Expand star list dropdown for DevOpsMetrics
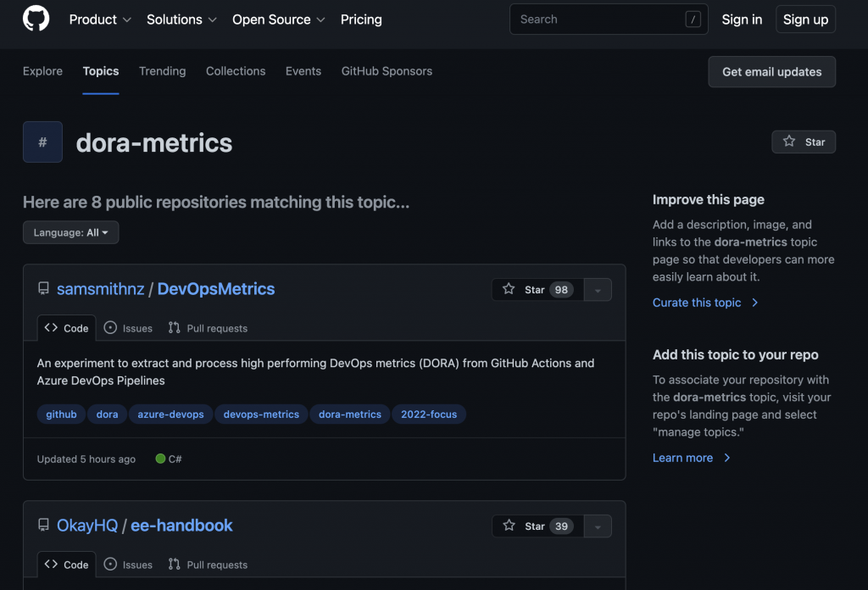868x590 pixels. click(x=598, y=289)
